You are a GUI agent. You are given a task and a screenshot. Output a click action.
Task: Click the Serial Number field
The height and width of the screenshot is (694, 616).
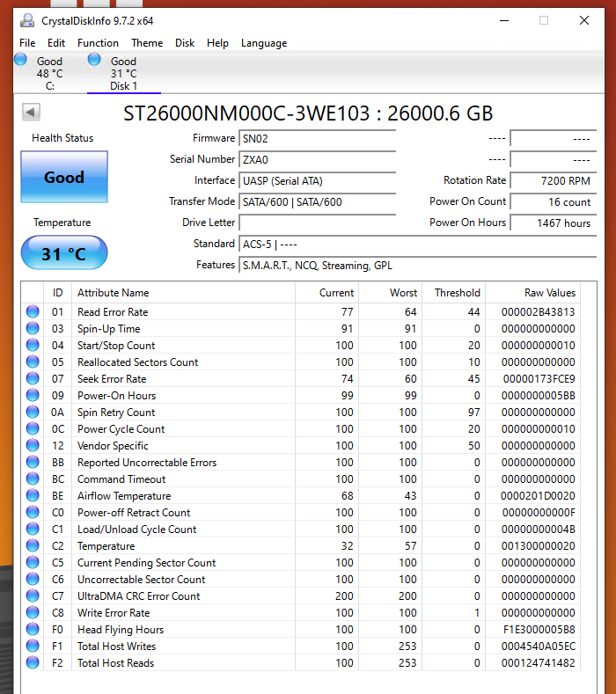(317, 159)
